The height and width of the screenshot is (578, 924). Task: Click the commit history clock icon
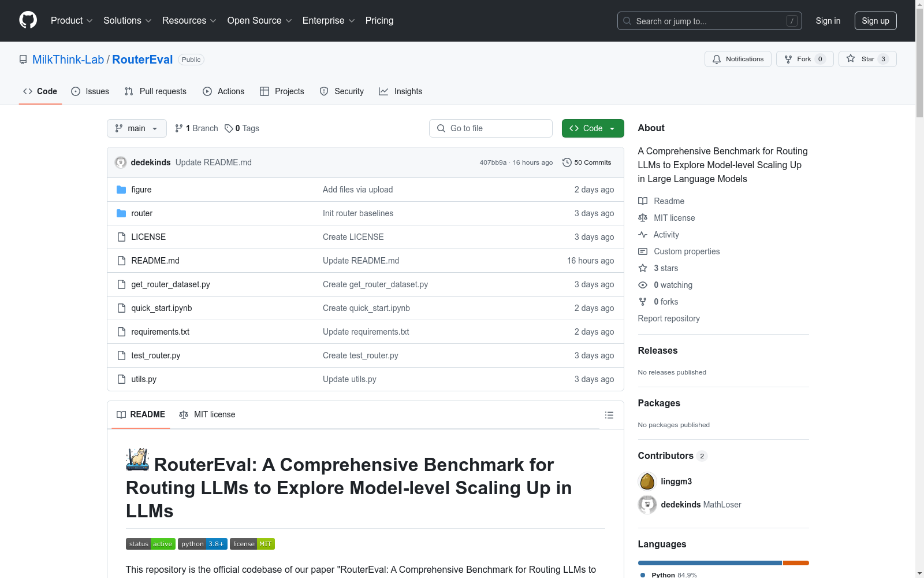click(567, 162)
